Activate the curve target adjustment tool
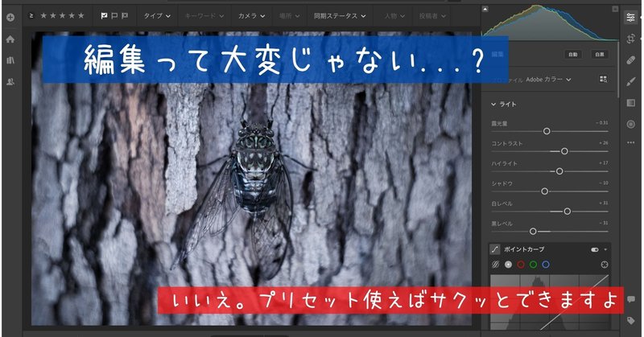Viewport: 644px width, 337px height. tap(605, 265)
